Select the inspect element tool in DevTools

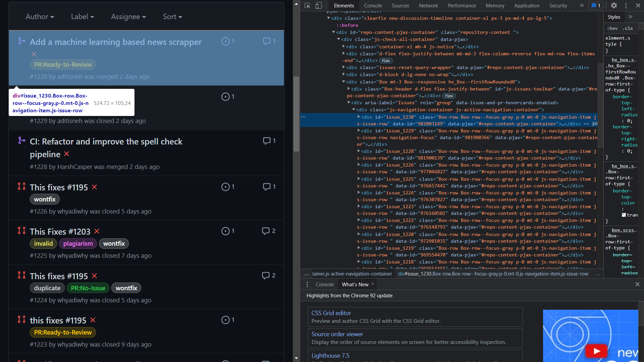click(307, 5)
